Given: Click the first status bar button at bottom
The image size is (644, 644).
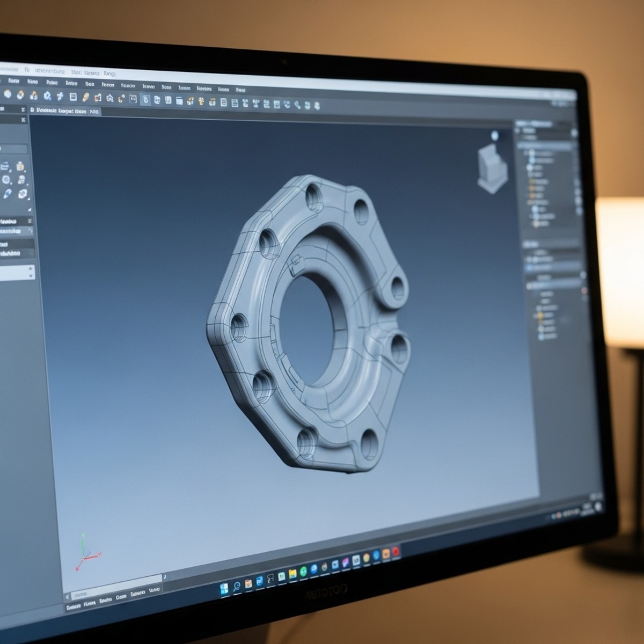Looking at the screenshot, I should pos(73,608).
